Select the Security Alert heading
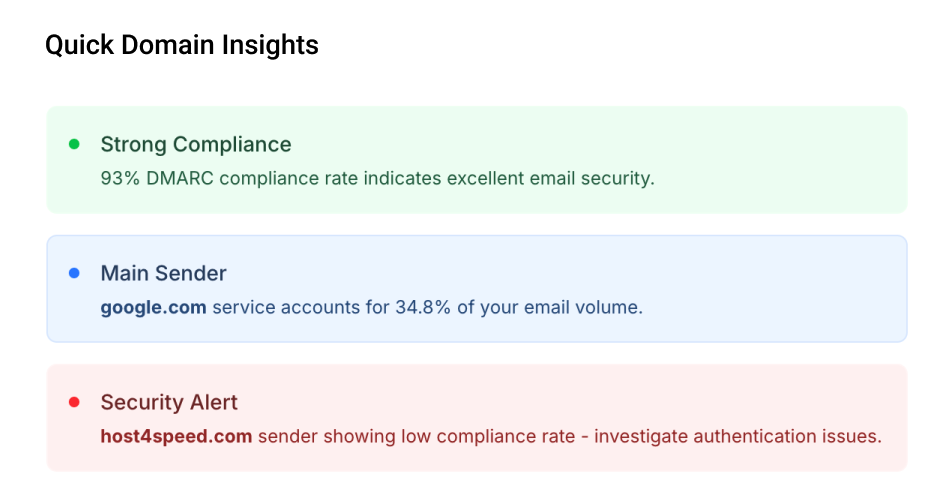Screen dimensions: 941x493 pos(169,402)
